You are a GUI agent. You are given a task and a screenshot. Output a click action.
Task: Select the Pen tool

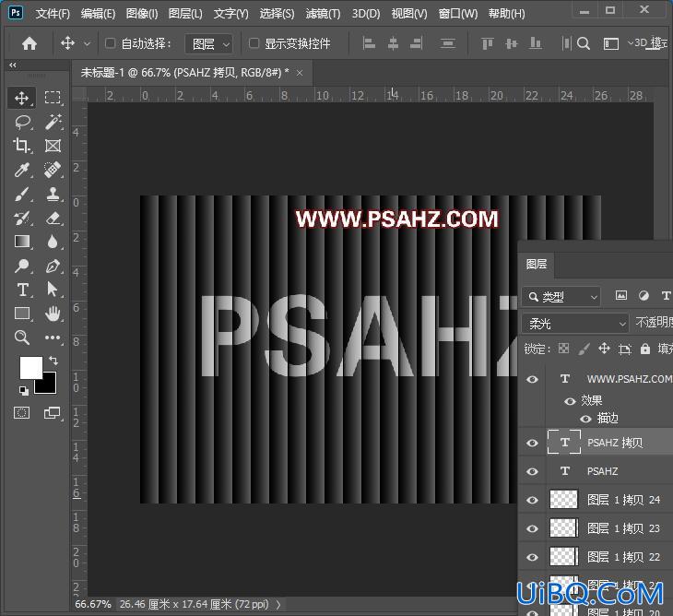[53, 266]
